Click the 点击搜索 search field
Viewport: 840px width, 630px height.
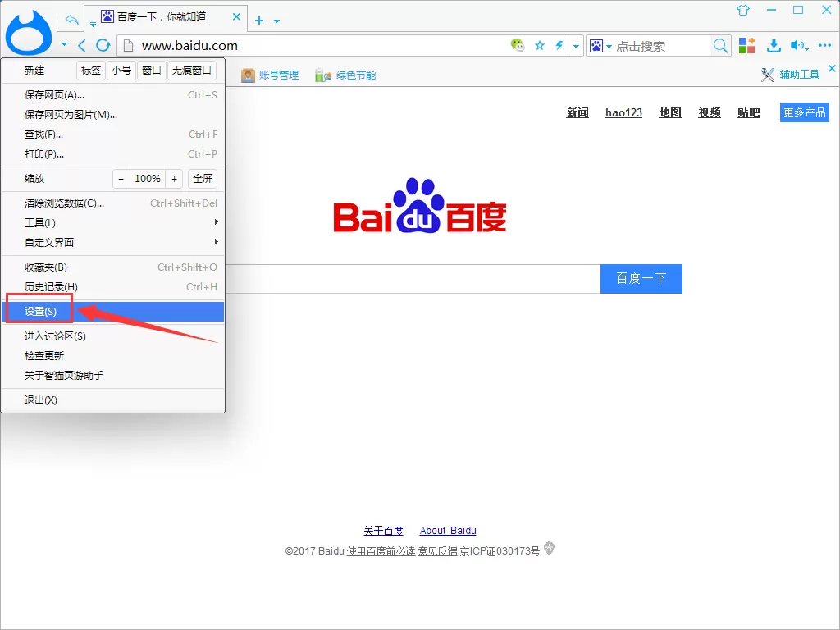pyautogui.click(x=662, y=46)
